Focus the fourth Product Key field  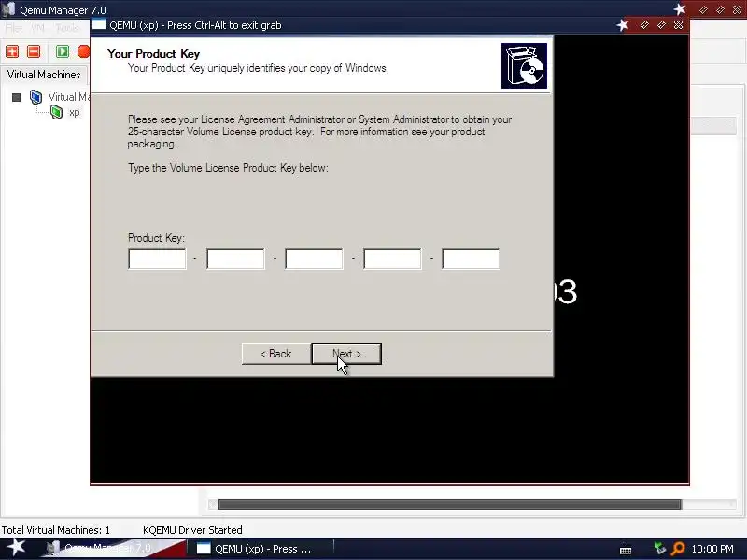pyautogui.click(x=392, y=259)
